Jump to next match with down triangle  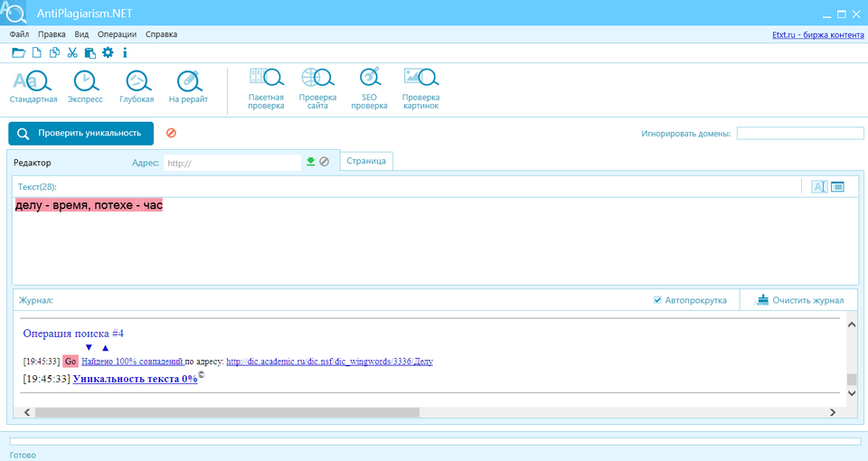point(89,348)
